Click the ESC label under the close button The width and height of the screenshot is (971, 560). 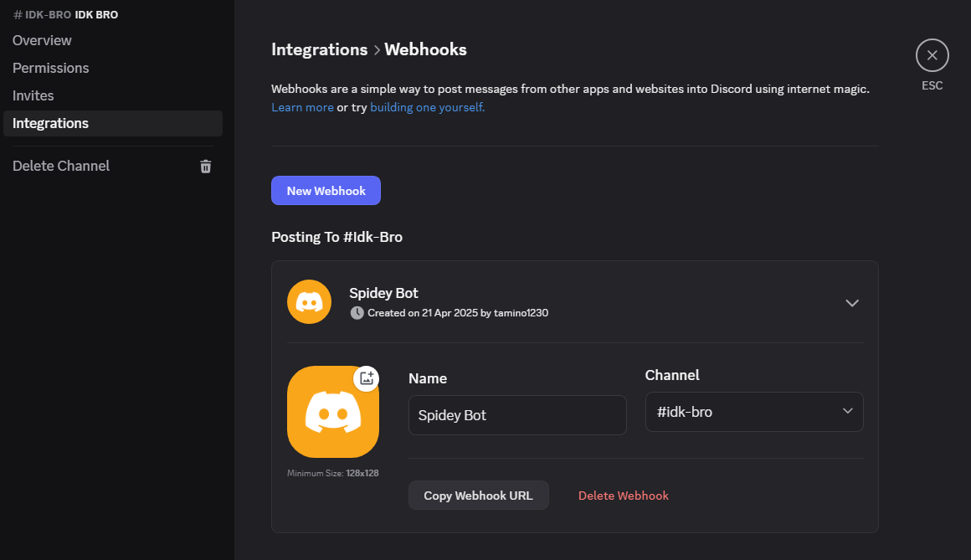coord(932,85)
